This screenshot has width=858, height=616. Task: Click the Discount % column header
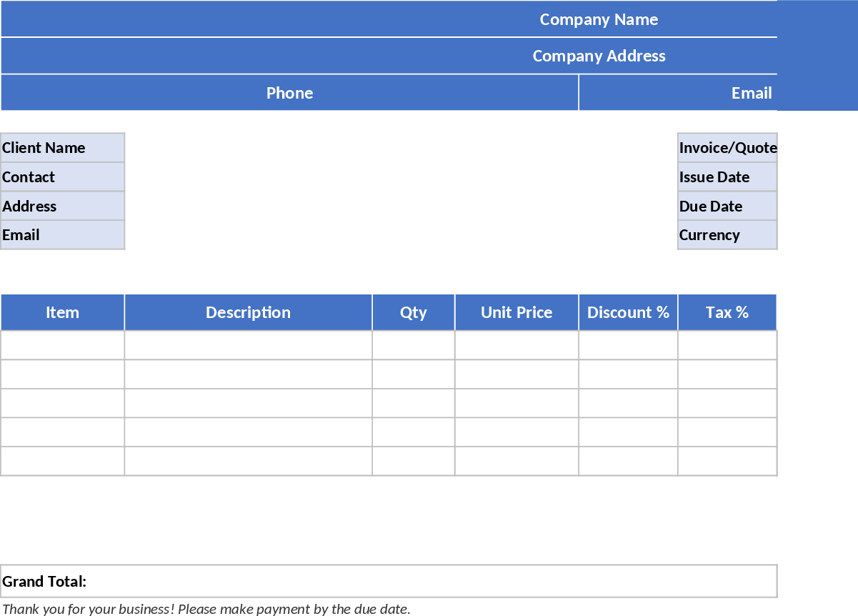(628, 312)
